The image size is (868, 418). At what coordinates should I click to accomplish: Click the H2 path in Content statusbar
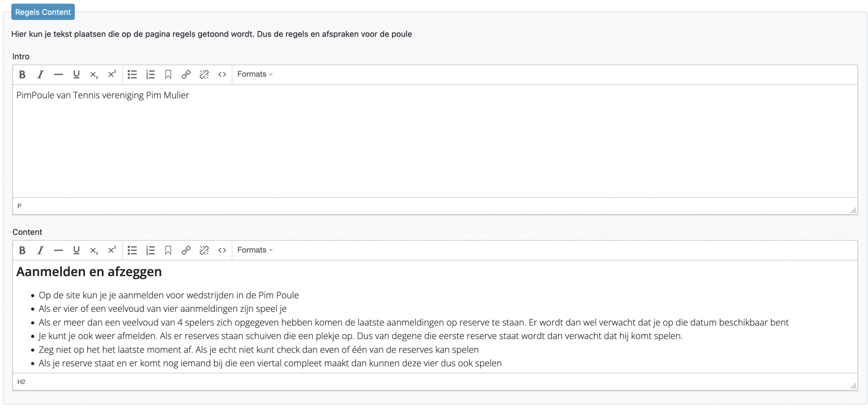click(21, 382)
